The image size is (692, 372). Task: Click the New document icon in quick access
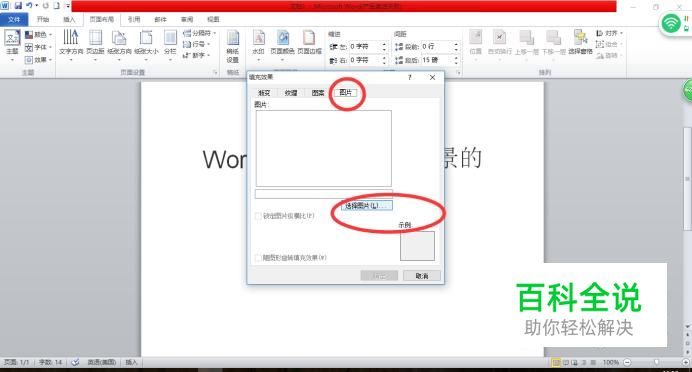click(x=56, y=6)
